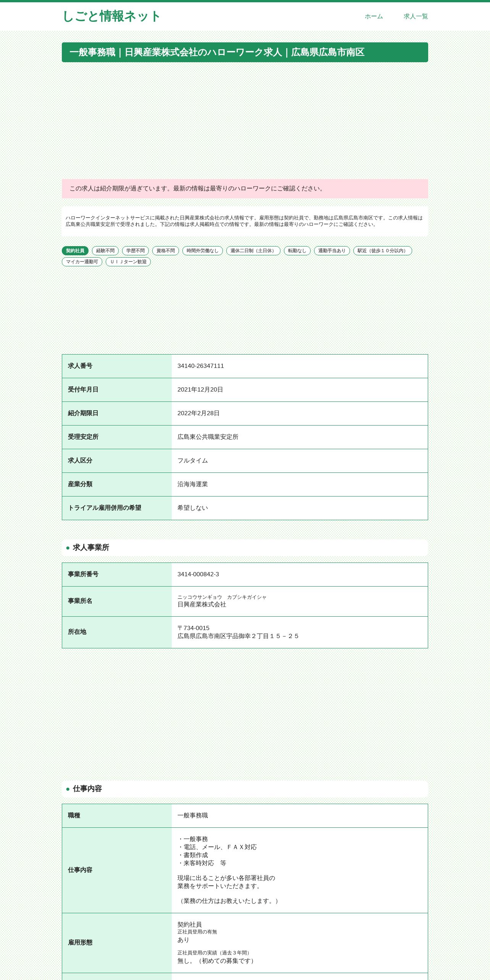The height and width of the screenshot is (980, 490).
Task: Select the 転勤なし tag
Action: [297, 251]
